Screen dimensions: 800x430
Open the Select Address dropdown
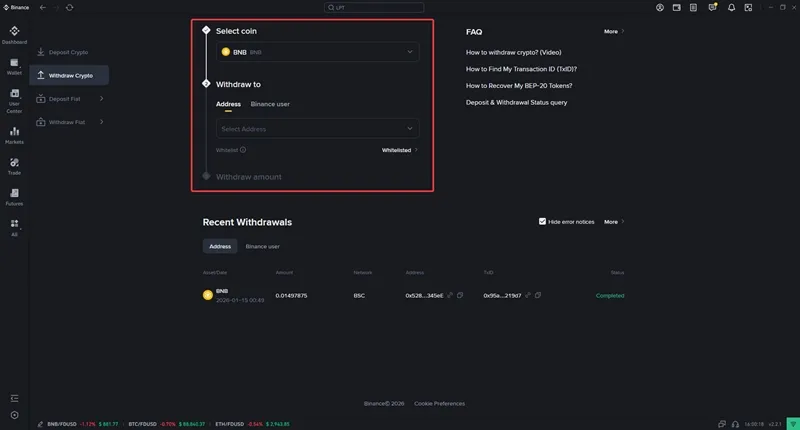(x=410, y=128)
